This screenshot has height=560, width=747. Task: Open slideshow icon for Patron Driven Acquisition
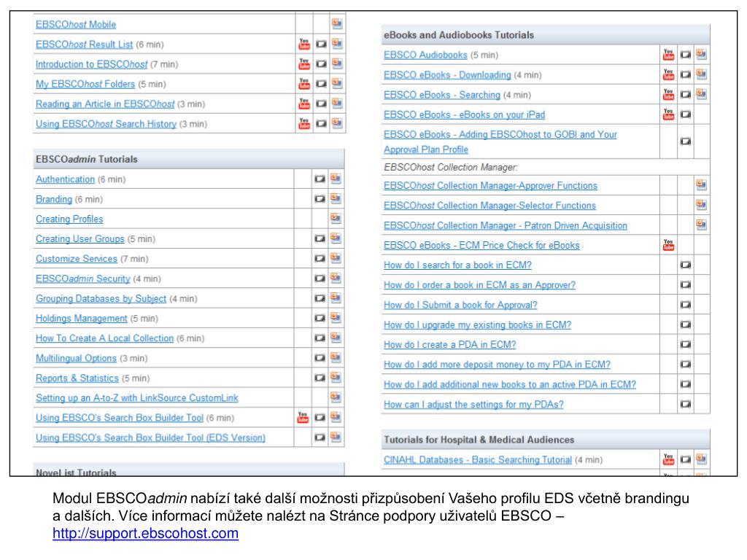tap(701, 225)
